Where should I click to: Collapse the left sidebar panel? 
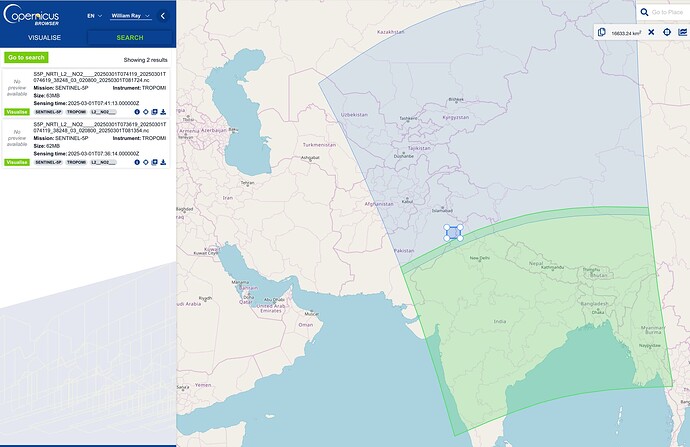[163, 16]
